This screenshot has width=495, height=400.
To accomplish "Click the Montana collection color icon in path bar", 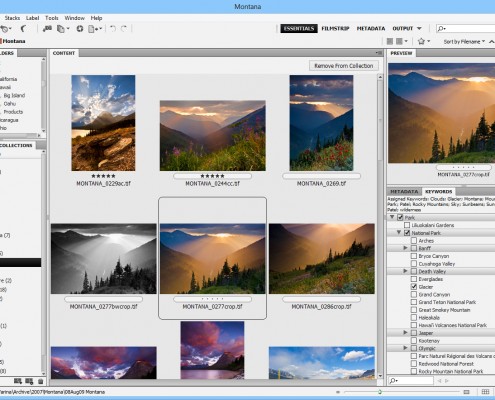I will point(1,41).
